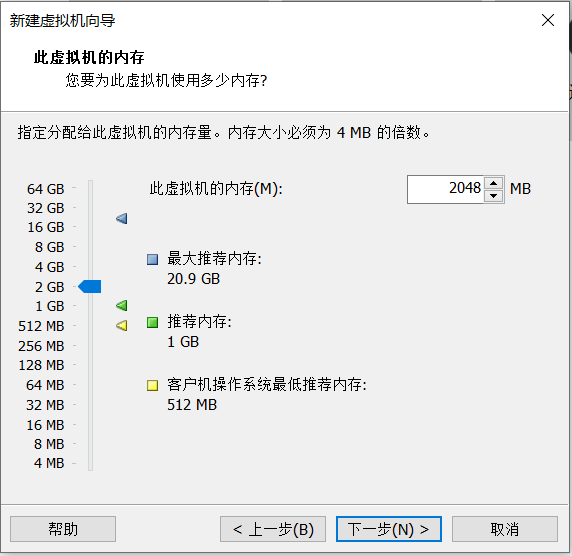Image resolution: width=572 pixels, height=556 pixels.
Task: Click the 最大推荐内存: label text
Action: [214, 259]
